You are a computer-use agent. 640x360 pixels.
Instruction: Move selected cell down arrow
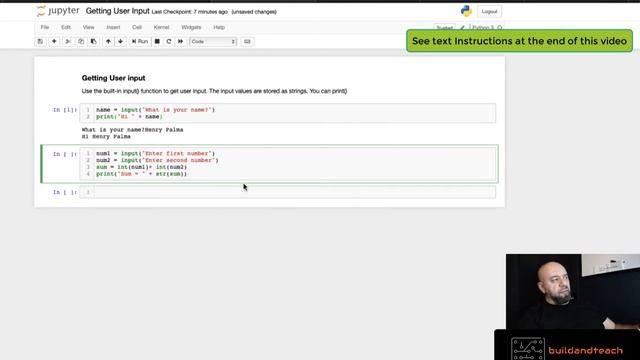pos(120,42)
